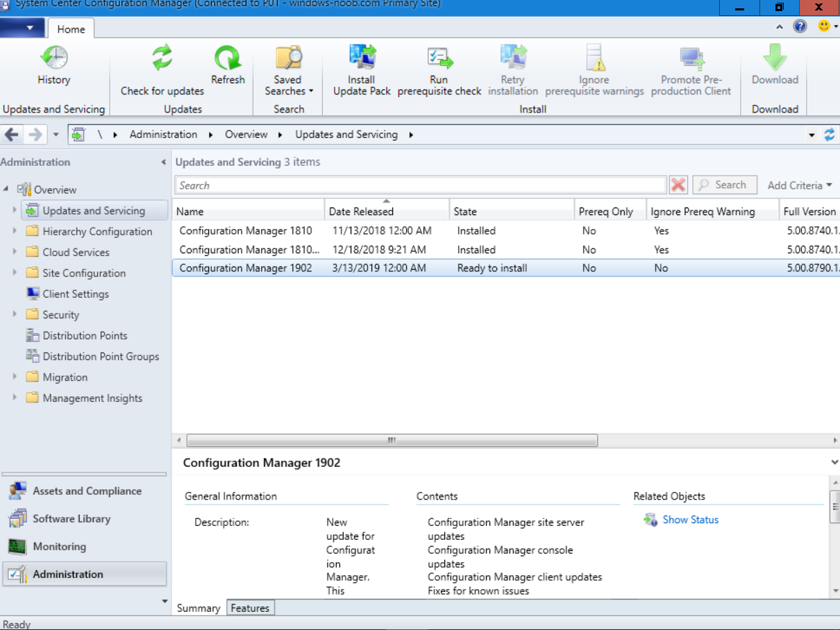Go back with navigation arrow
840x630 pixels.
(x=12, y=135)
